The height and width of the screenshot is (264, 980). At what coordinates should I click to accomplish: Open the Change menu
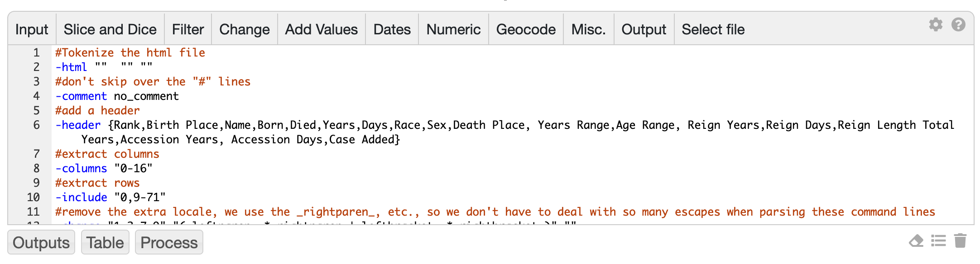(245, 29)
